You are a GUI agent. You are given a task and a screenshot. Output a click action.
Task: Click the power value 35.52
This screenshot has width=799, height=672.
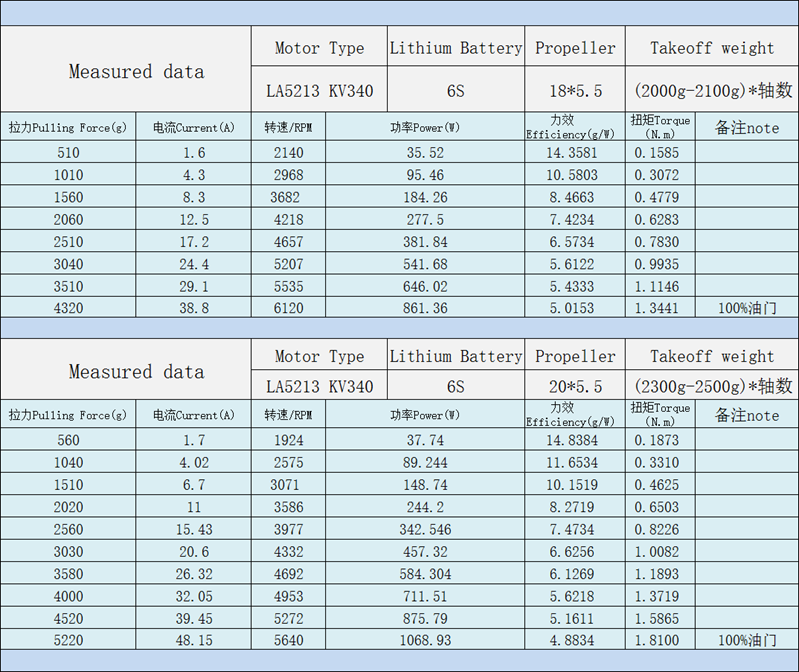click(425, 153)
